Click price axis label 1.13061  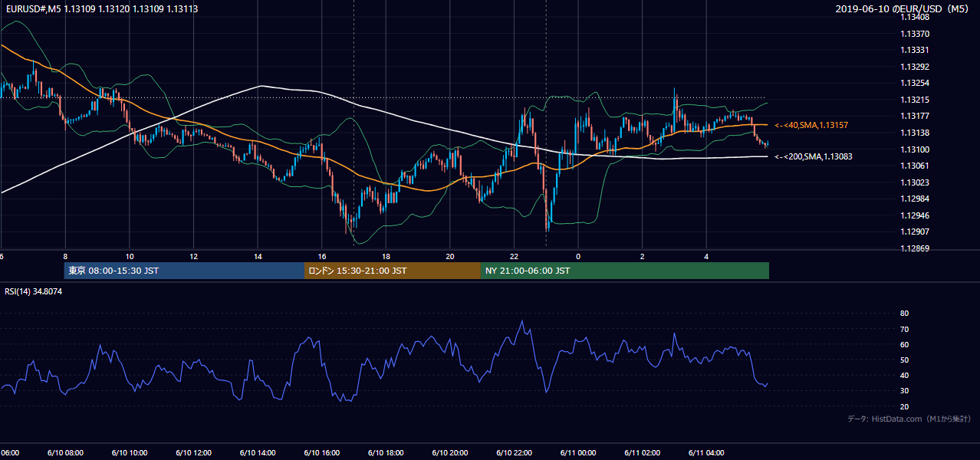click(914, 166)
